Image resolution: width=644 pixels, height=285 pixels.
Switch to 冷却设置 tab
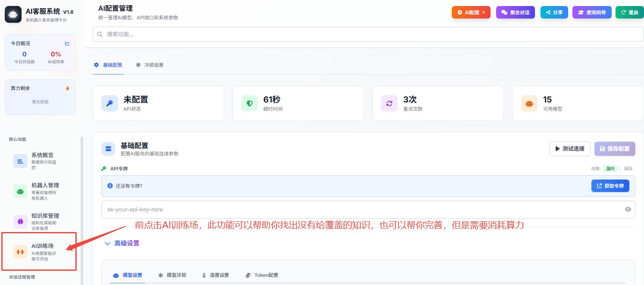150,65
